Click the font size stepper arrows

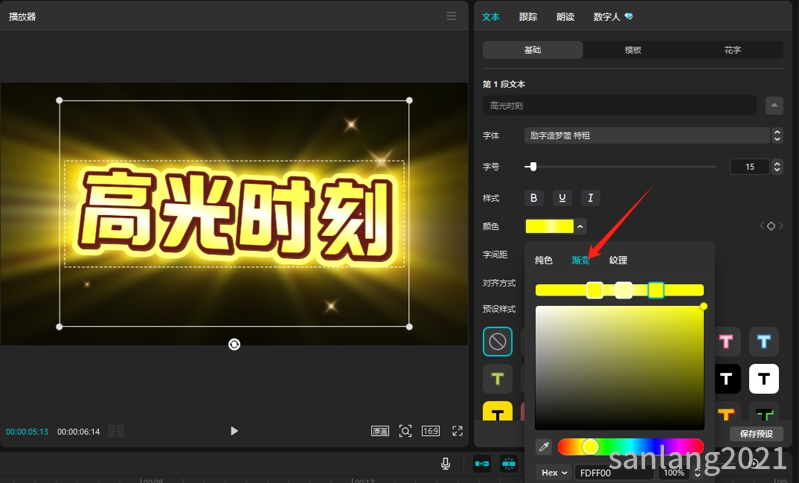777,167
